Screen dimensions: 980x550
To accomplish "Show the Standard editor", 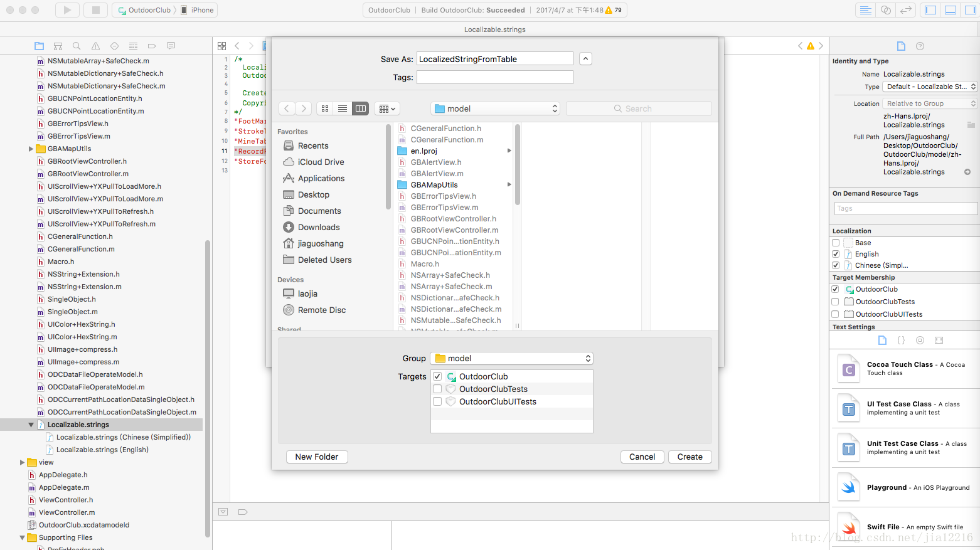I will tap(865, 10).
